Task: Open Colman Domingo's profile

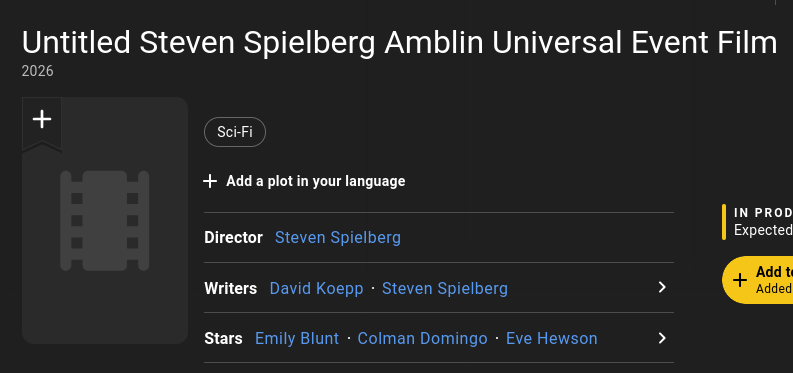Action: coord(422,338)
